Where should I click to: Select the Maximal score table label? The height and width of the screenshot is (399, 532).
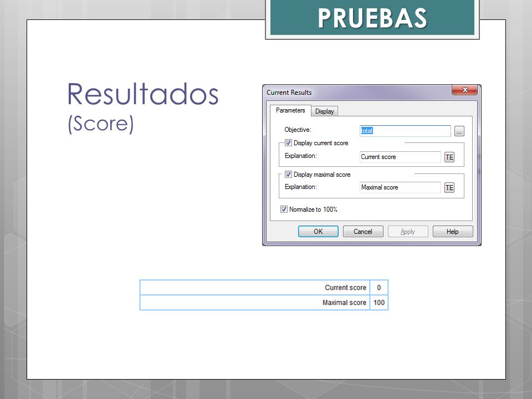(344, 303)
